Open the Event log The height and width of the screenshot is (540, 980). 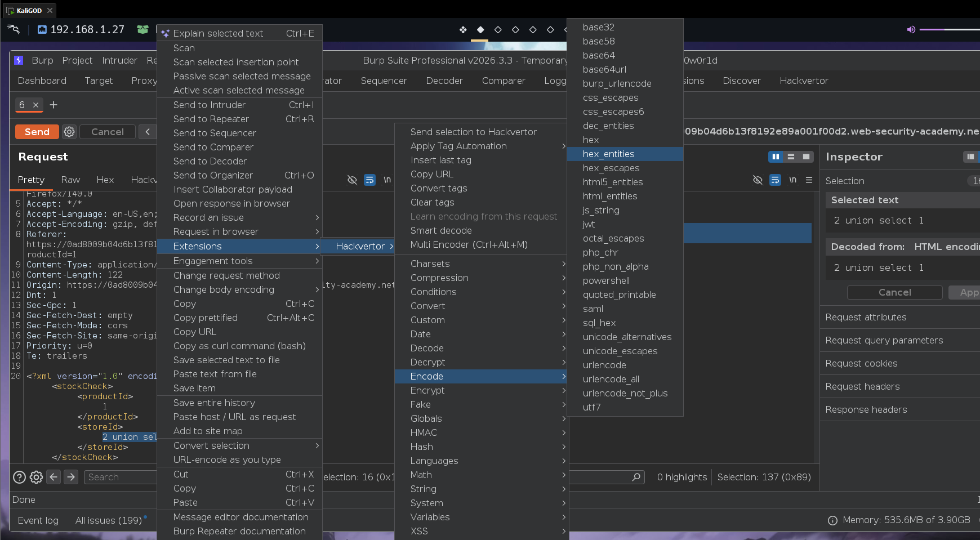pyautogui.click(x=38, y=520)
